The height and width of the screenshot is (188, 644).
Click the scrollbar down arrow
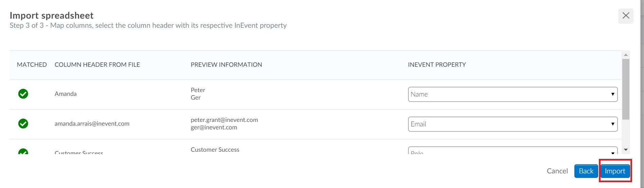point(626,150)
